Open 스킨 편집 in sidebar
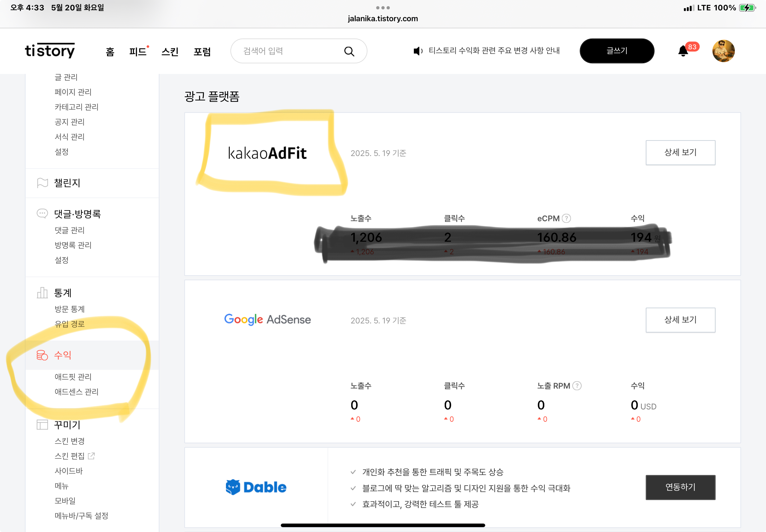 pyautogui.click(x=69, y=456)
